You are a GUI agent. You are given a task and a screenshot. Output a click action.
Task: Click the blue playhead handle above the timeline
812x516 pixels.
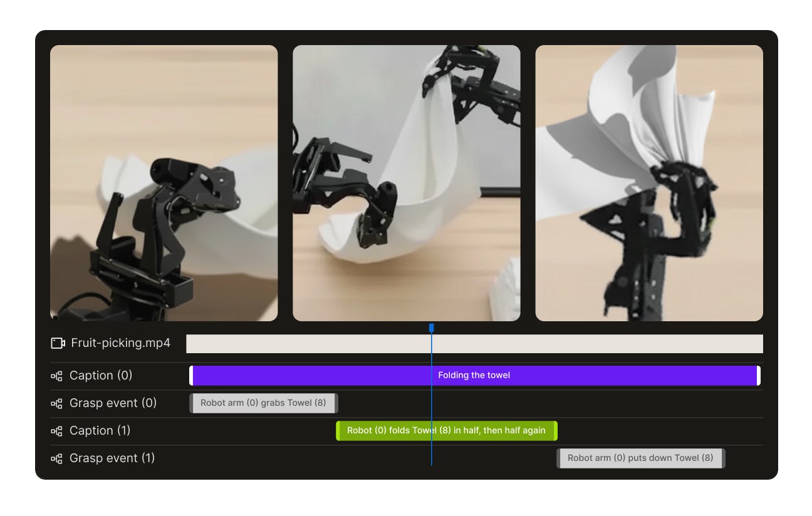pos(432,326)
